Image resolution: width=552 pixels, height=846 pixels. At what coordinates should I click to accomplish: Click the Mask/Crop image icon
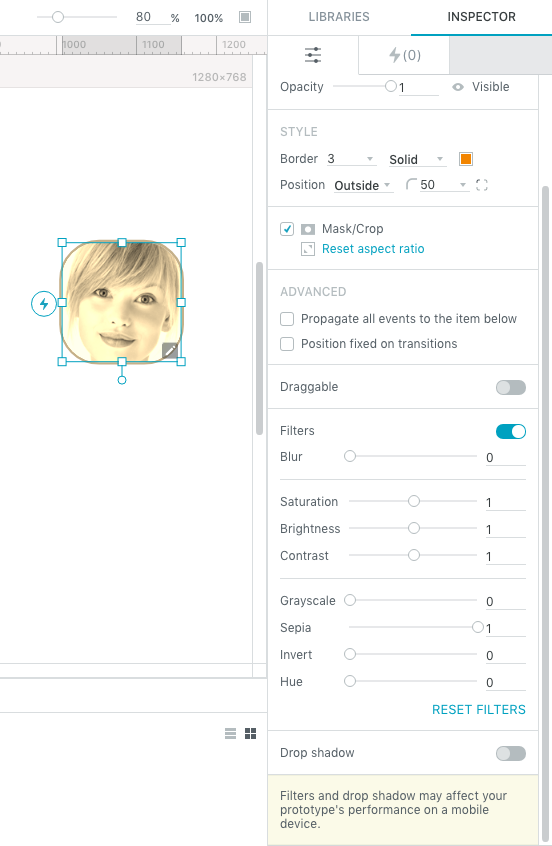(x=308, y=229)
